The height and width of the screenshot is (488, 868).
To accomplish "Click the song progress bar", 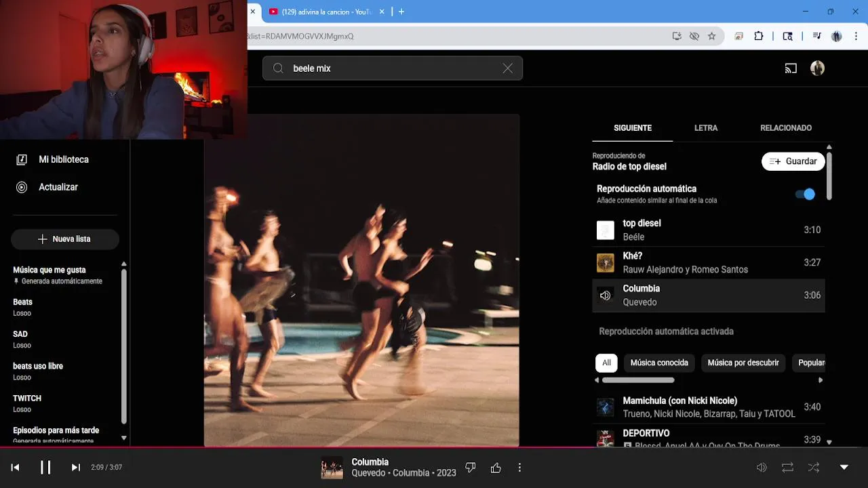I will (x=434, y=447).
